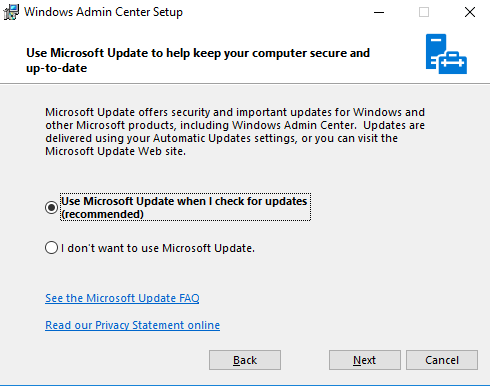Click the word recommended in the first option
490x386 pixels.
pyautogui.click(x=102, y=214)
